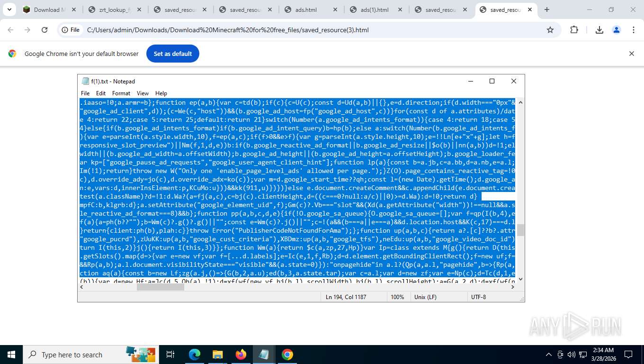Open File Explorer from the taskbar
The height and width of the screenshot is (364, 644).
coord(217,355)
